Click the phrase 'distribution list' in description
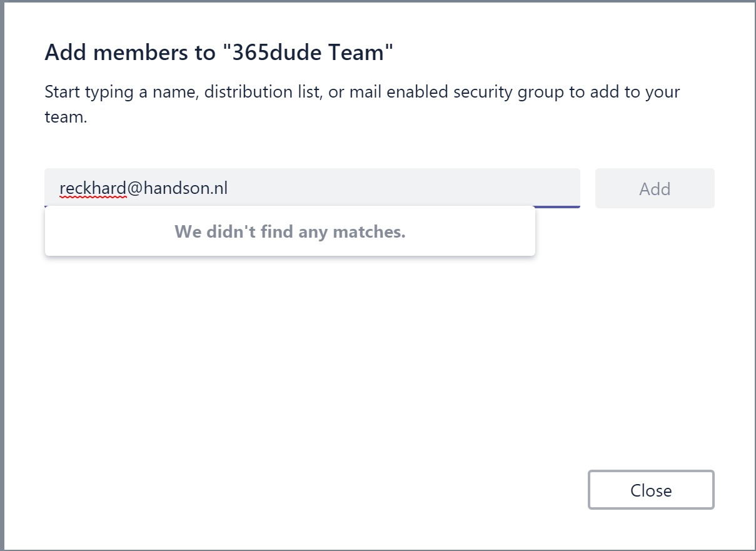 264,93
